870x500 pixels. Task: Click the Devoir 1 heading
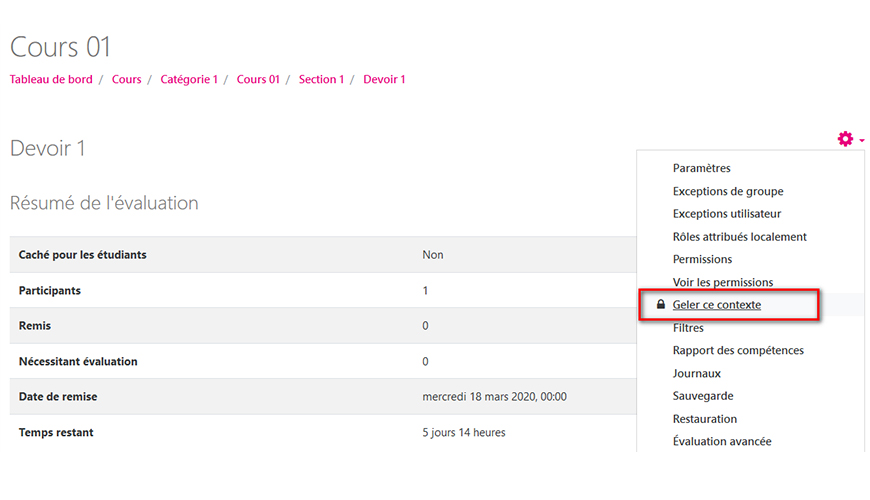47,148
